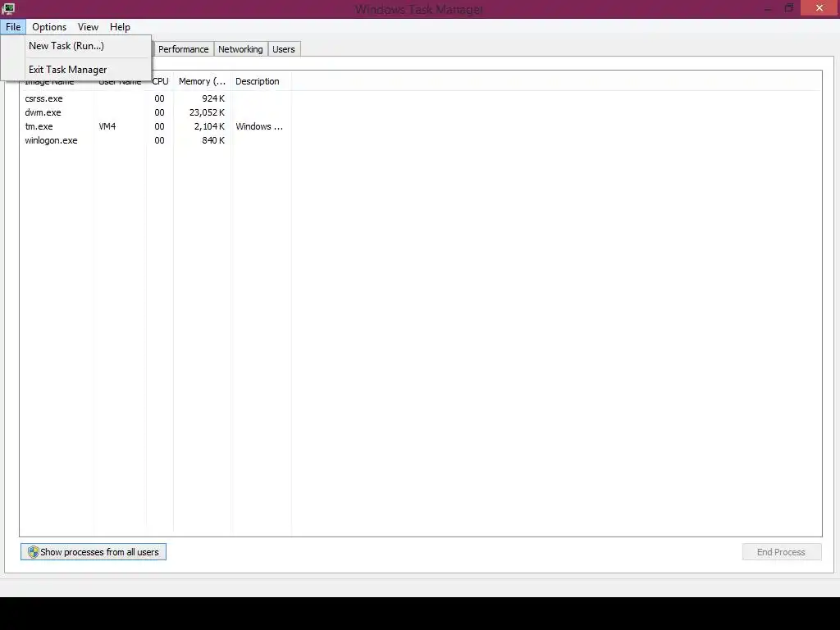Switch to the Users tab
Image resolution: width=840 pixels, height=630 pixels.
[x=283, y=49]
